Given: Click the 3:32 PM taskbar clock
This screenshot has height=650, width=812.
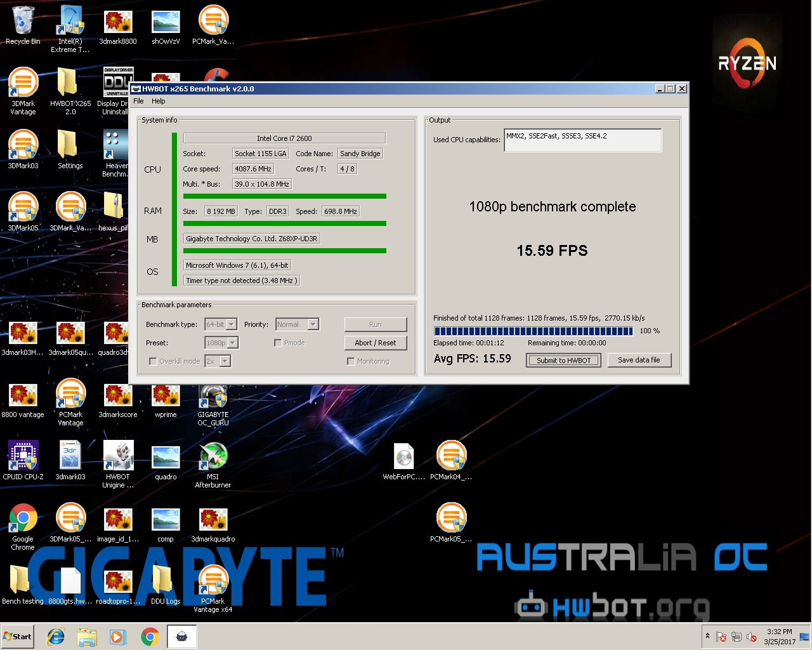Looking at the screenshot, I should click(x=780, y=637).
